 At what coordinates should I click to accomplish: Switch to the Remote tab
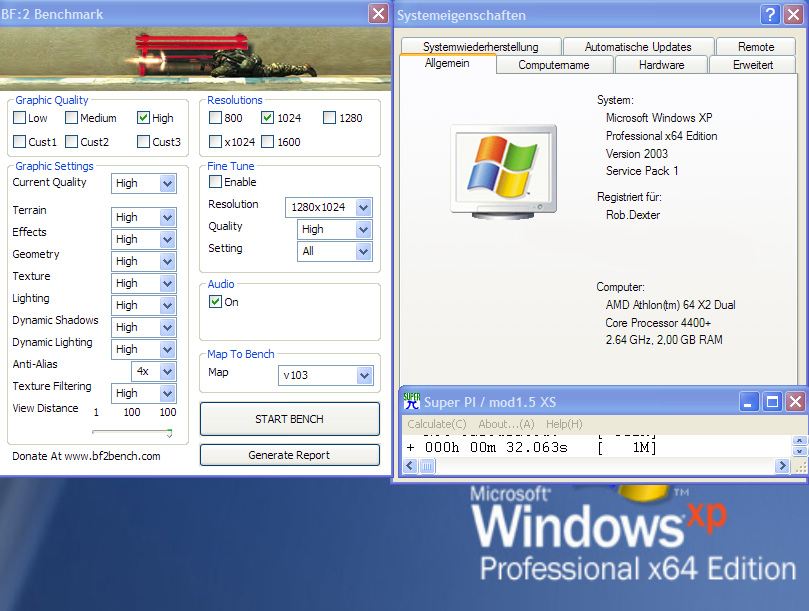point(756,46)
